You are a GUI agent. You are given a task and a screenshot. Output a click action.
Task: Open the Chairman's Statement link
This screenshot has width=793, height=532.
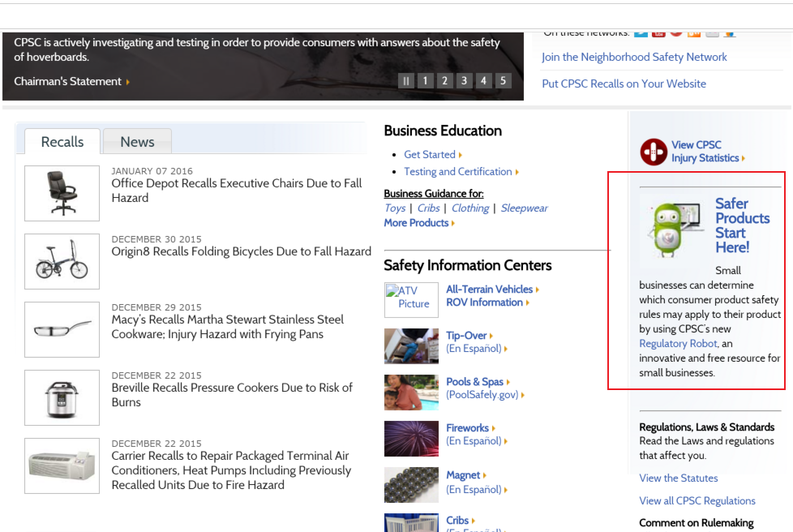(72, 81)
